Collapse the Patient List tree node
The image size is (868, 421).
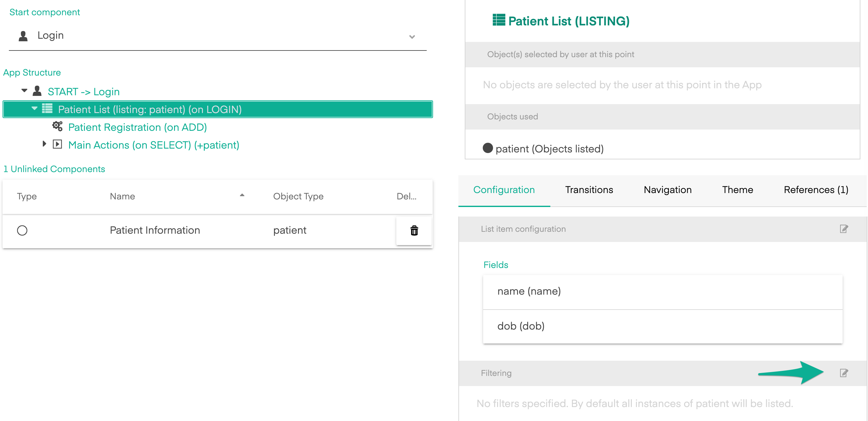[34, 109]
